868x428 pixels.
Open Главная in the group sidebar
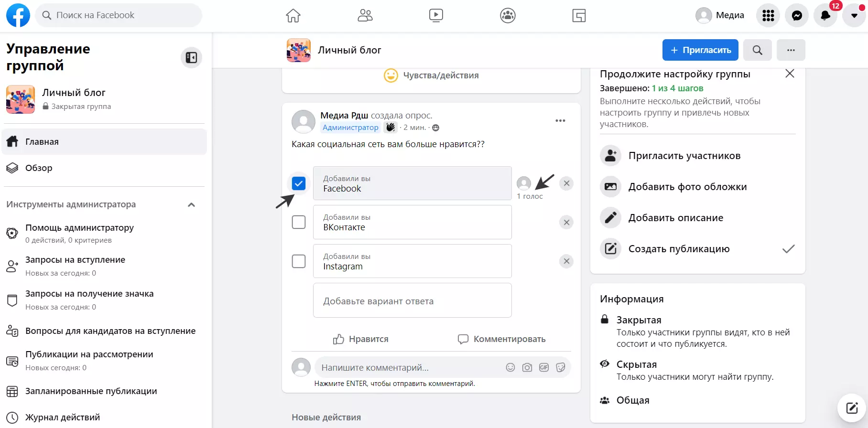(104, 142)
